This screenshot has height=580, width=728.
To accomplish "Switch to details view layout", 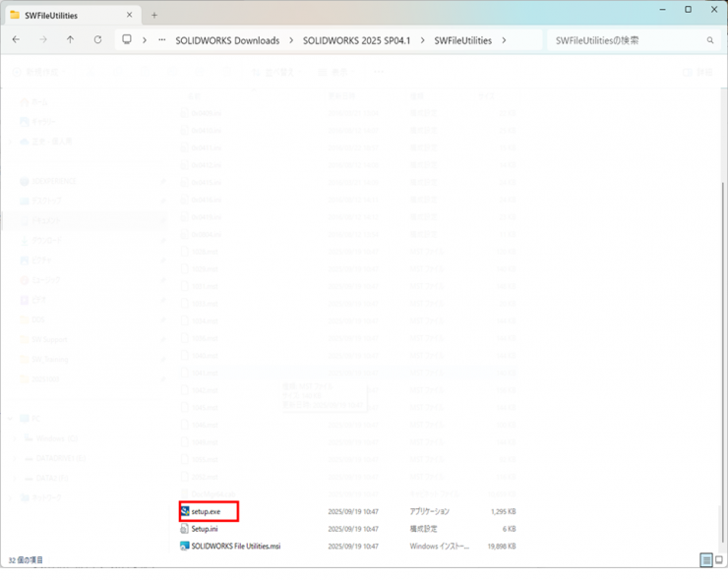I will [706, 560].
